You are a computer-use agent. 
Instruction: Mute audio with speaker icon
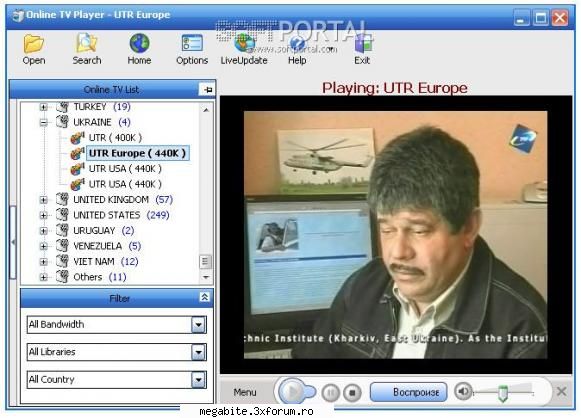(x=462, y=391)
